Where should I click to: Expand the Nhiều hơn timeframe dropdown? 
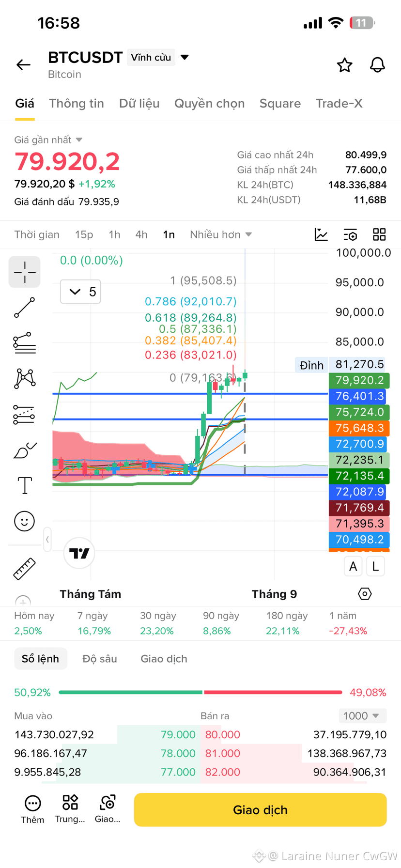pos(221,234)
